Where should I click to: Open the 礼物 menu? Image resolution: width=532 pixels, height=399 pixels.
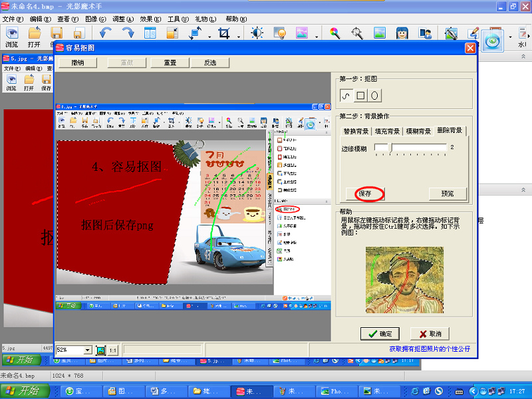pyautogui.click(x=205, y=19)
